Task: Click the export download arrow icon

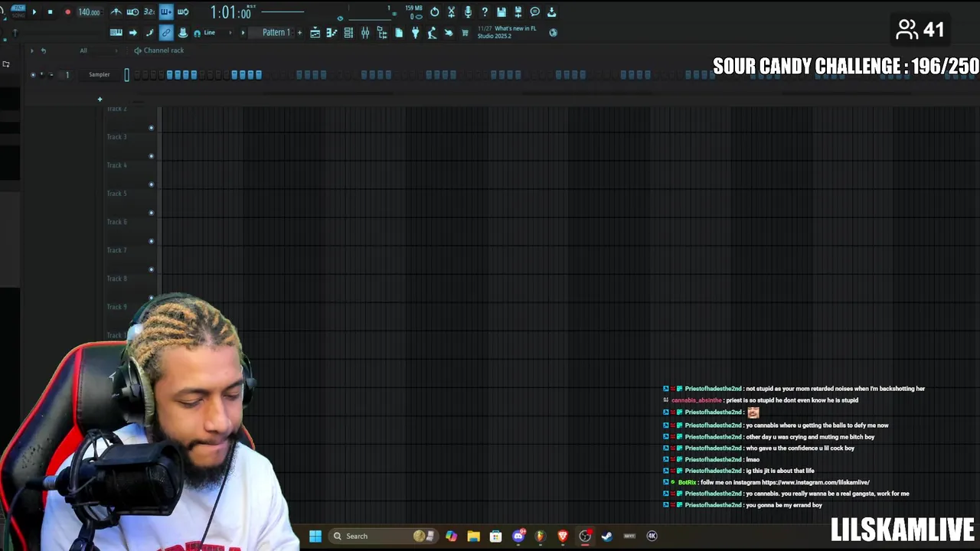Action: 551,12
